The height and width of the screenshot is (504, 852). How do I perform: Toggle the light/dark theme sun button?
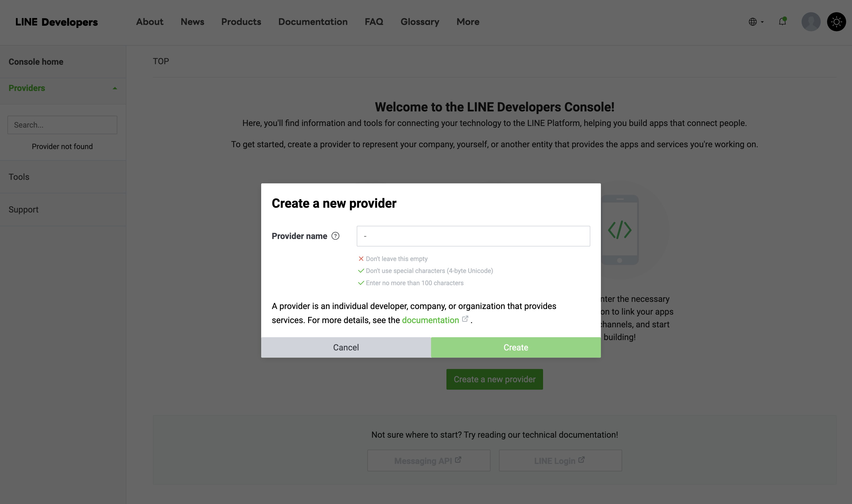[836, 22]
